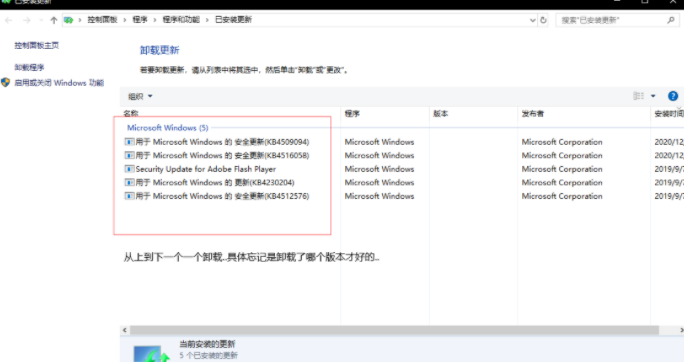This screenshot has width=684, height=362.
Task: Click the icon next to KB4230204
Action: pyautogui.click(x=129, y=182)
